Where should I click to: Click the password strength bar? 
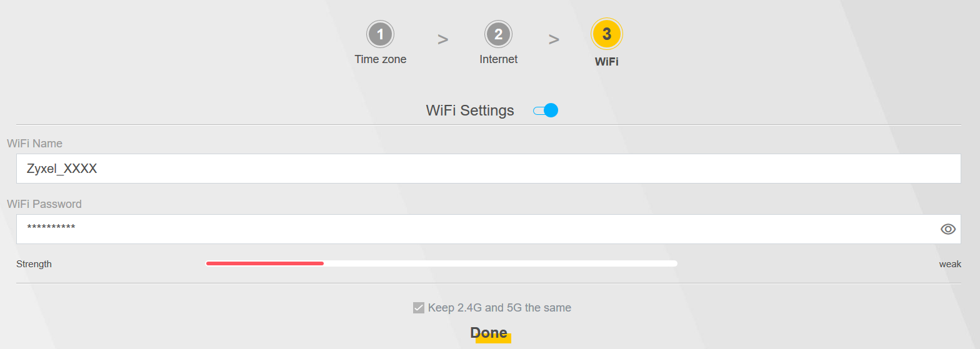click(x=441, y=263)
